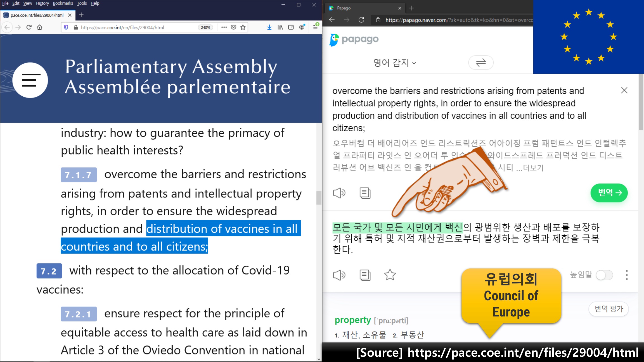Swap source and target languages
This screenshot has height=362, width=644.
481,63
